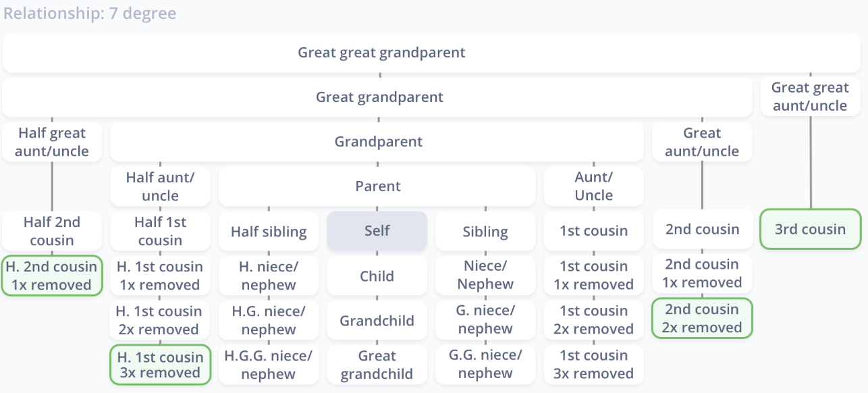868x393 pixels.
Task: Click the Self box
Action: (377, 231)
